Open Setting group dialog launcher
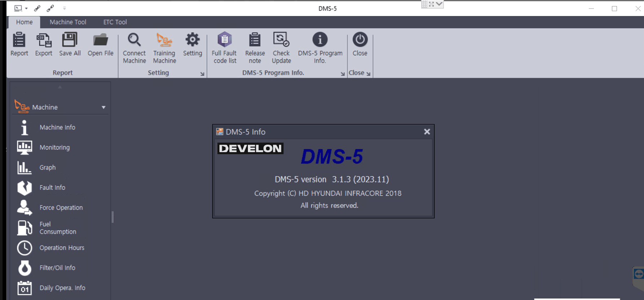Screen dimensions: 644x300 pos(202,74)
